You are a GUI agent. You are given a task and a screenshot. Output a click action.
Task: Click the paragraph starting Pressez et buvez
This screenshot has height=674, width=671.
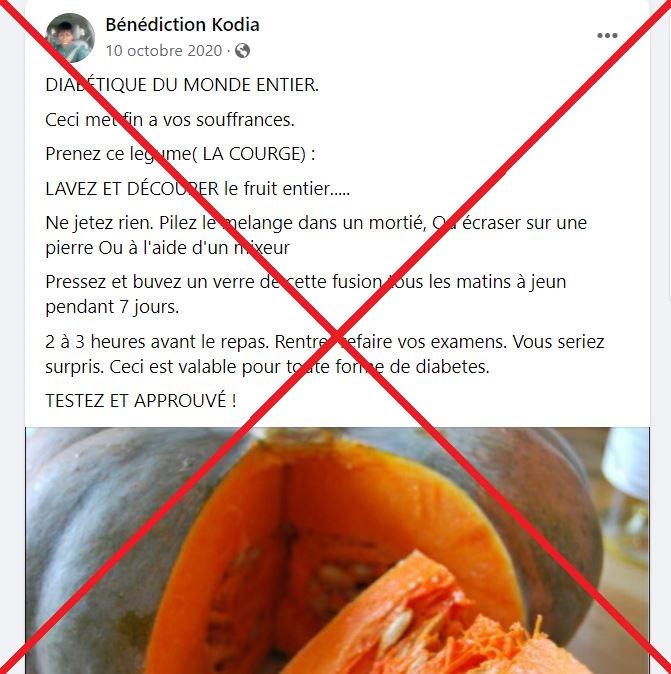pyautogui.click(x=306, y=294)
